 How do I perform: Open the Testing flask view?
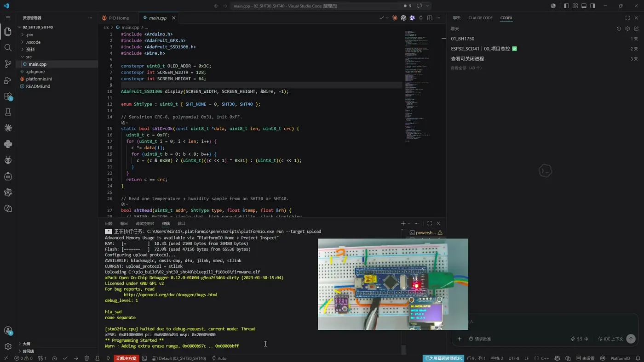click(8, 112)
